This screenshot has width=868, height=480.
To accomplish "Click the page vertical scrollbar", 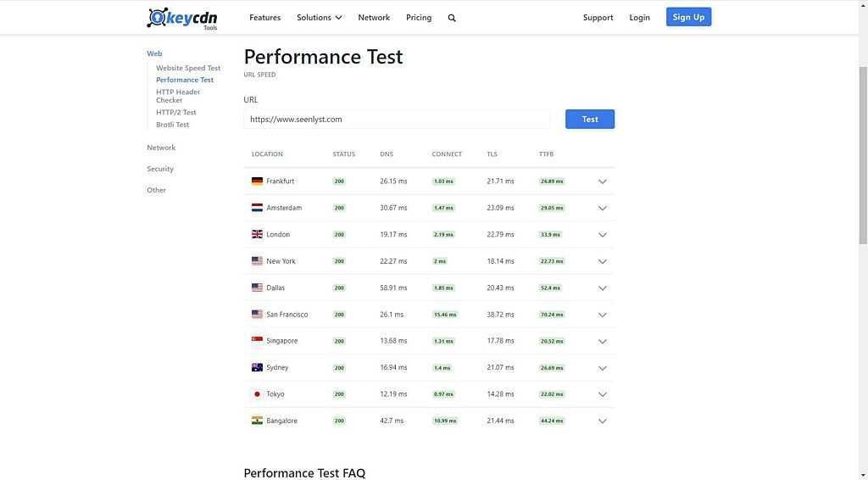I will pos(863,155).
